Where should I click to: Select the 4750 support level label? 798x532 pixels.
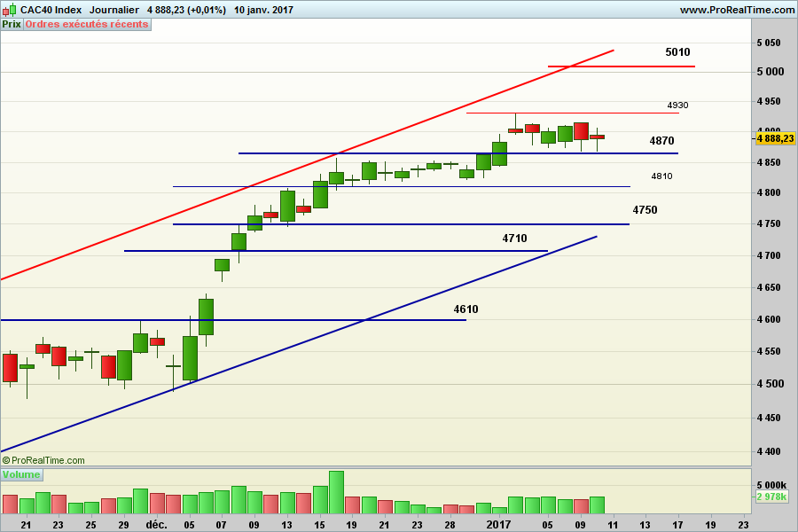tap(645, 210)
